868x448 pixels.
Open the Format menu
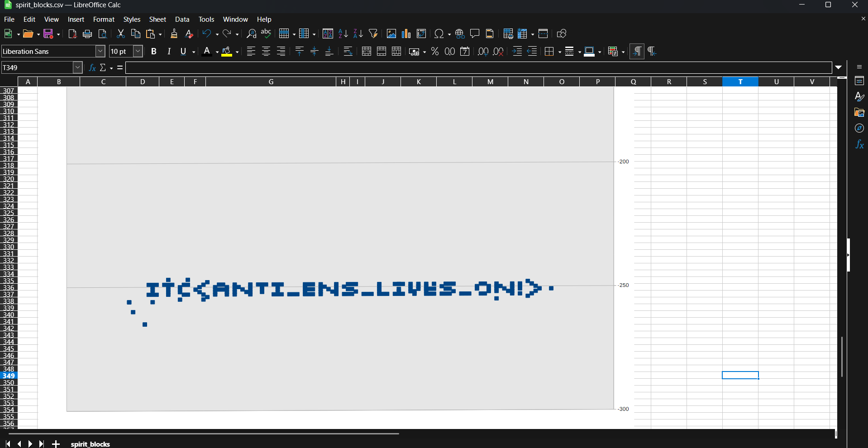pyautogui.click(x=104, y=19)
